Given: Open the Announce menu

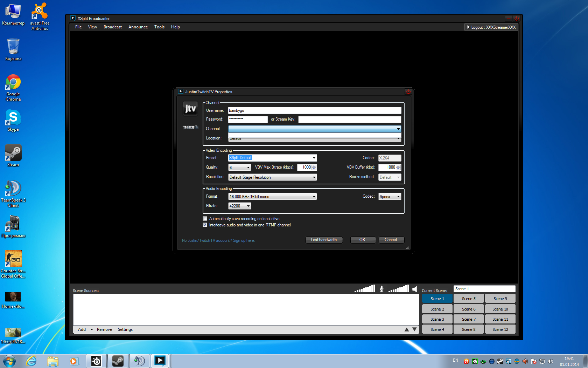Looking at the screenshot, I should (138, 27).
